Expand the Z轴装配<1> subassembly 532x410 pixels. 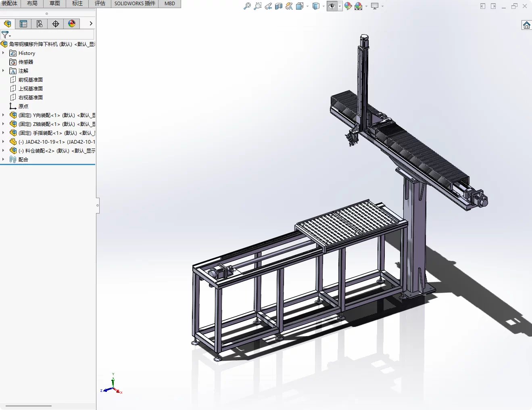(x=3, y=124)
